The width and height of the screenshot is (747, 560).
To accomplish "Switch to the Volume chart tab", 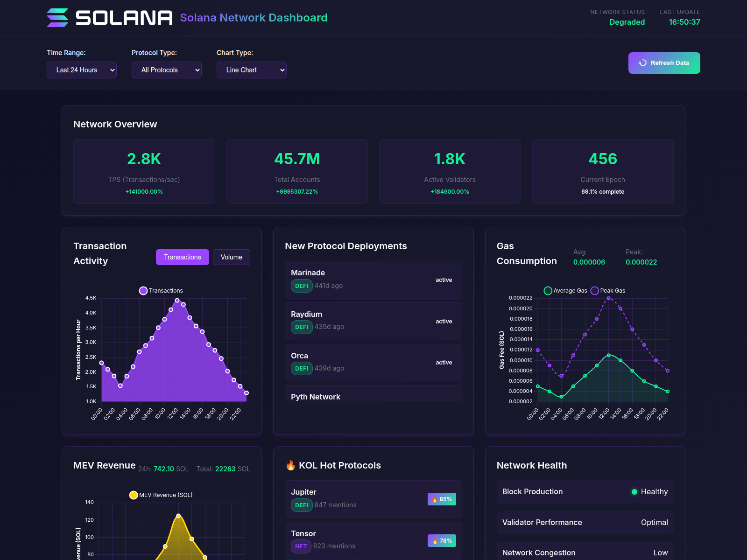I will 232,257.
